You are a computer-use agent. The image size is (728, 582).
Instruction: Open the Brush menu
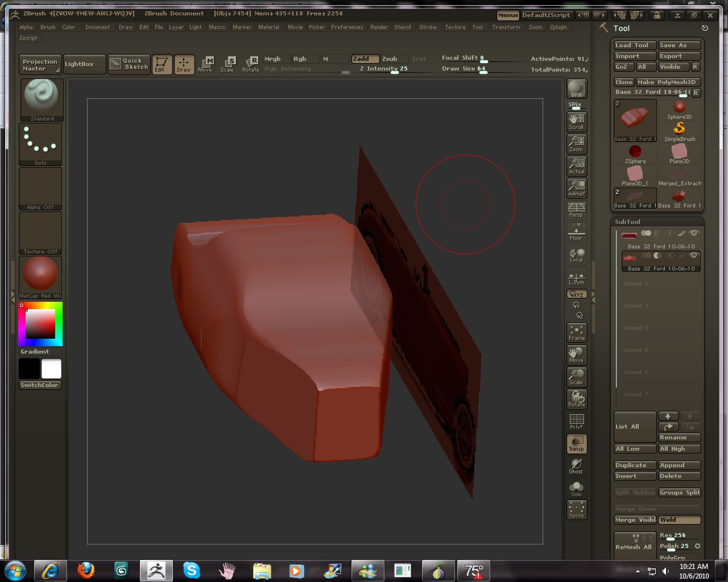point(48,27)
